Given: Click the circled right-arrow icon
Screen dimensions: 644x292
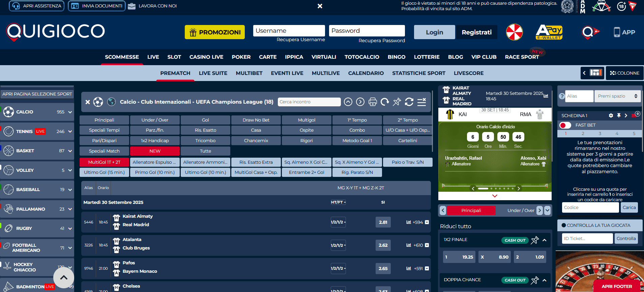Looking at the screenshot, I should point(360,102).
